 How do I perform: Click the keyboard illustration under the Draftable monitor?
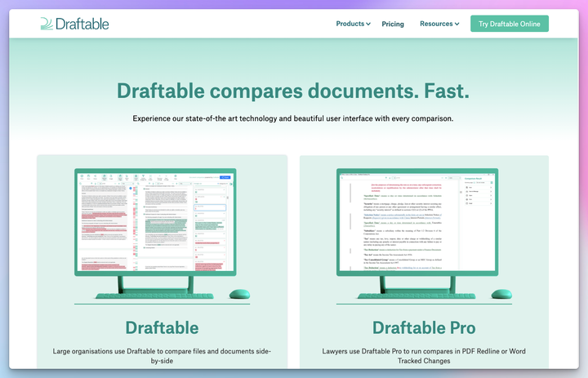154,296
